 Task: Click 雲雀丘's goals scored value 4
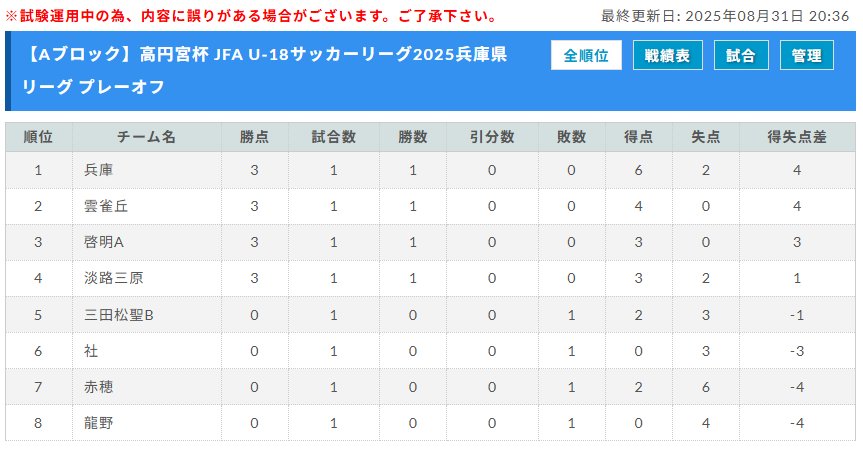(x=638, y=206)
